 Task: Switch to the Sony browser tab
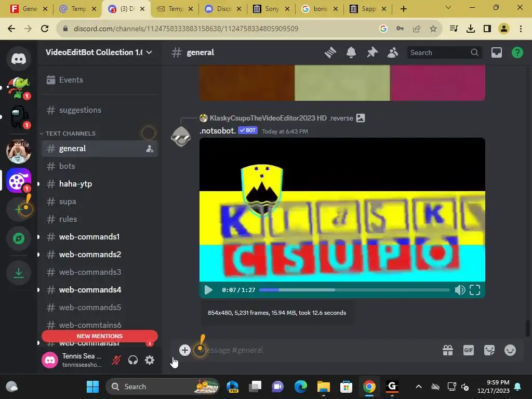[271, 9]
